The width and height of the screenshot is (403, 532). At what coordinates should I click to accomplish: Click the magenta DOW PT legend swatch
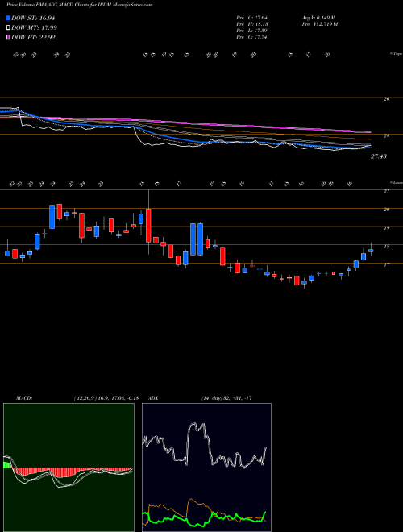point(9,37)
